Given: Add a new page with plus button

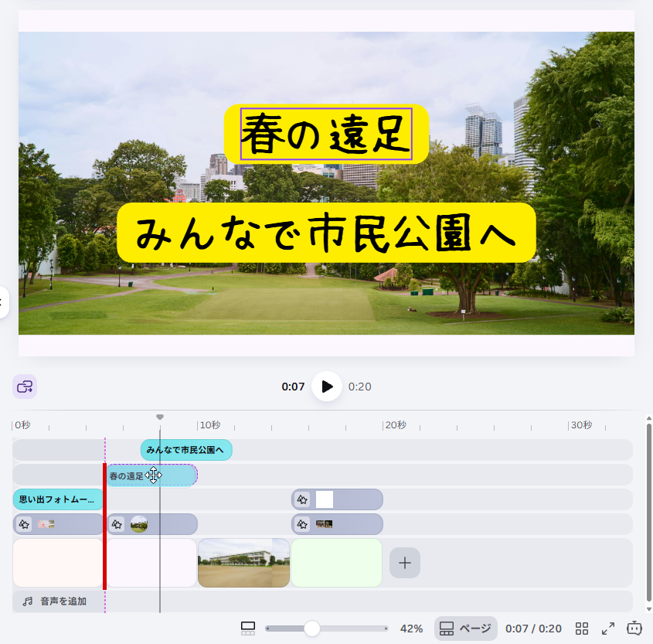Looking at the screenshot, I should coord(405,563).
